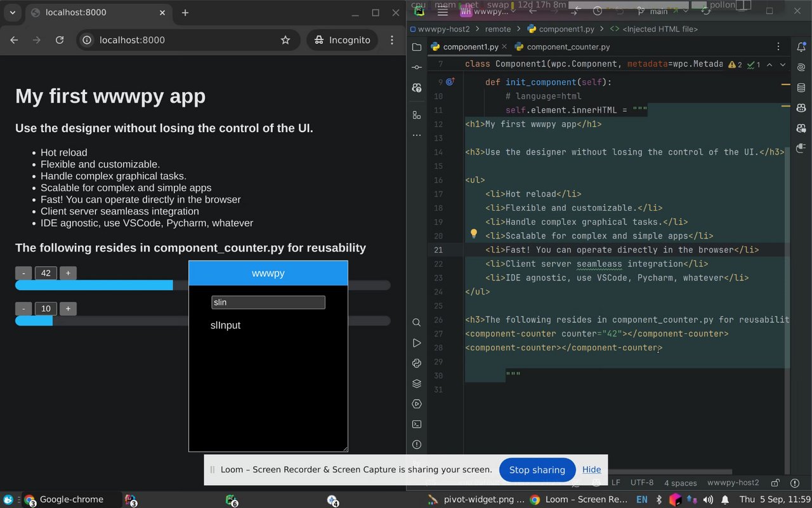Click the Hide link in Loom bar
This screenshot has height=508, width=812.
coord(591,469)
